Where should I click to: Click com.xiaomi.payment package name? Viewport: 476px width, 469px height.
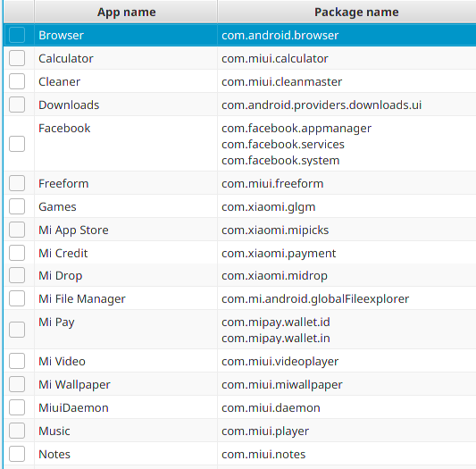pyautogui.click(x=279, y=254)
